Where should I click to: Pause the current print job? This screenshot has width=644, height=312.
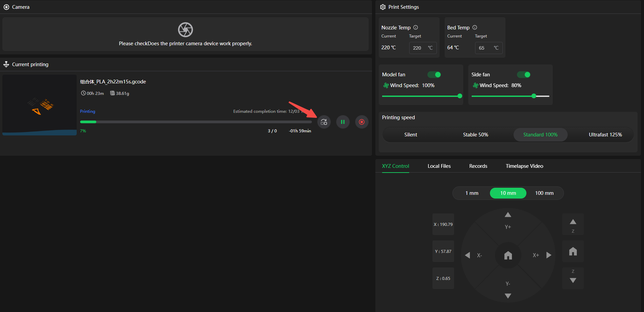tap(343, 122)
